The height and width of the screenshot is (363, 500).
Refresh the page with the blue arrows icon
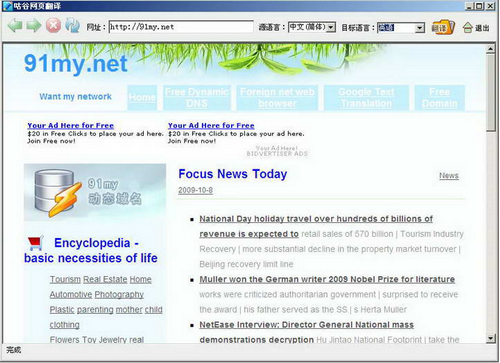click(72, 26)
